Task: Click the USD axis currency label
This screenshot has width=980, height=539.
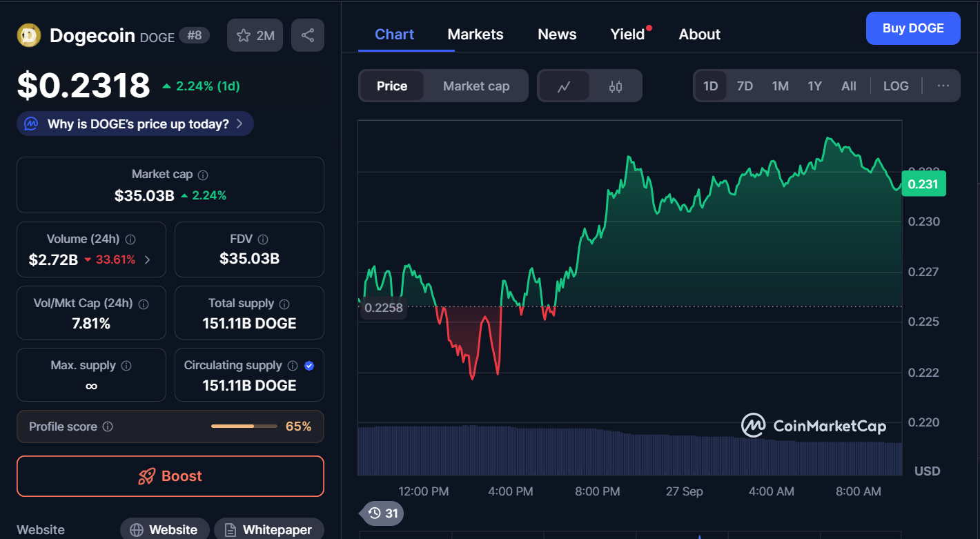Action: [x=928, y=471]
